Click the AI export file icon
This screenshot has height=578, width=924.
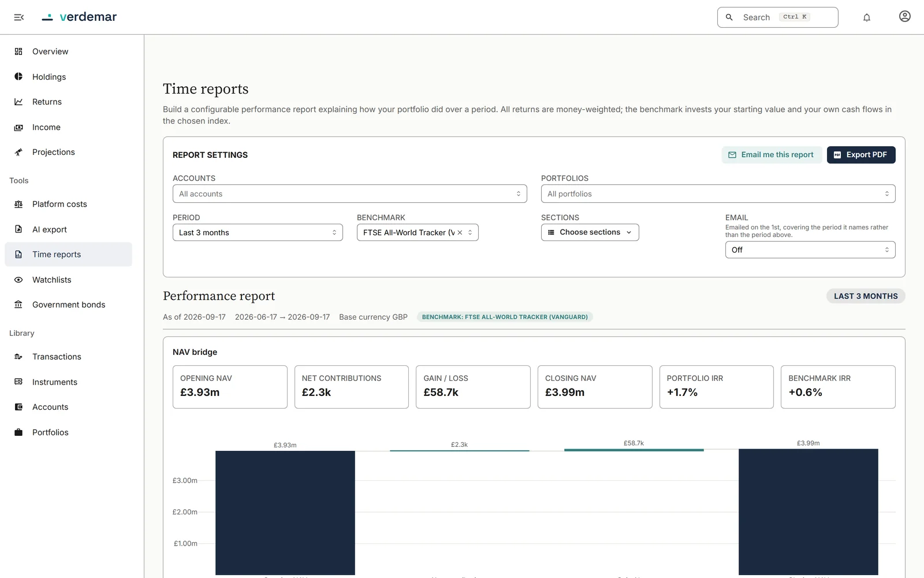pos(18,229)
